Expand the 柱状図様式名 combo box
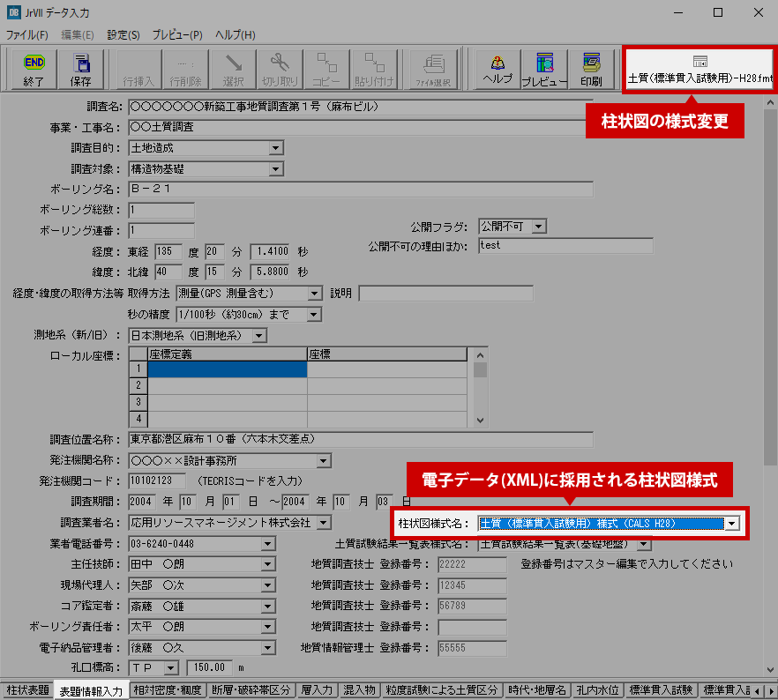Image resolution: width=778 pixels, height=700 pixels. pyautogui.click(x=731, y=524)
